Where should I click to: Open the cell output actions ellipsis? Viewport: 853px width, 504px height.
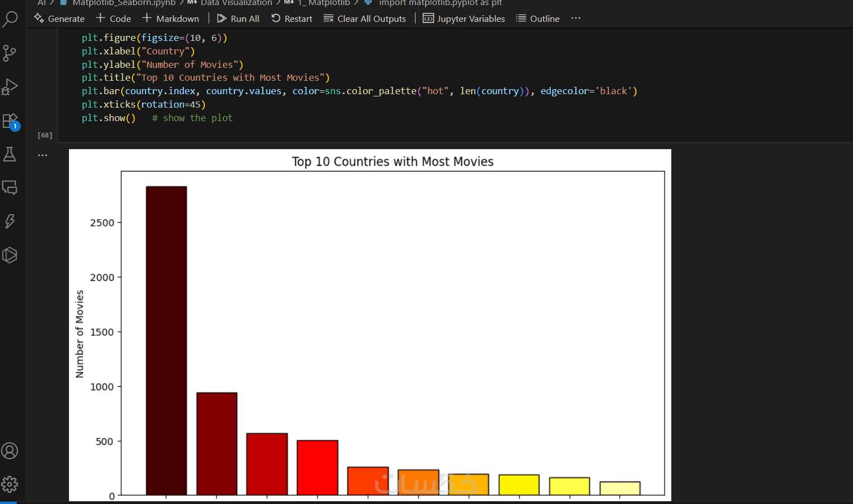click(x=43, y=155)
